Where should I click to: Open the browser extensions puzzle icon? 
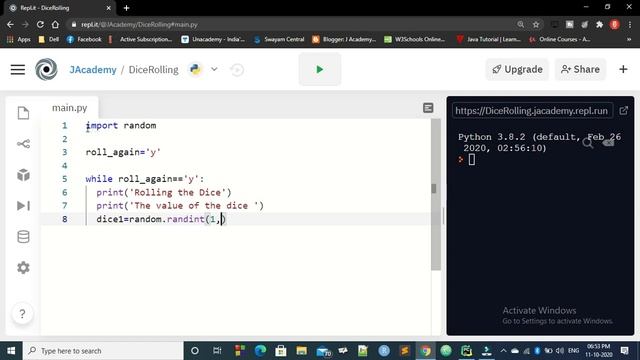pos(599,24)
